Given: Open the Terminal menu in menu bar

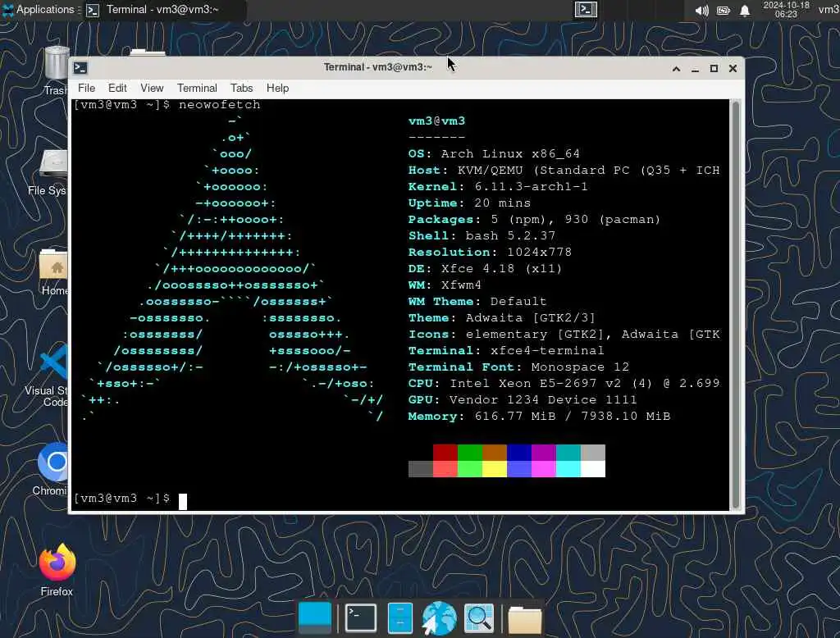Looking at the screenshot, I should coord(197,88).
